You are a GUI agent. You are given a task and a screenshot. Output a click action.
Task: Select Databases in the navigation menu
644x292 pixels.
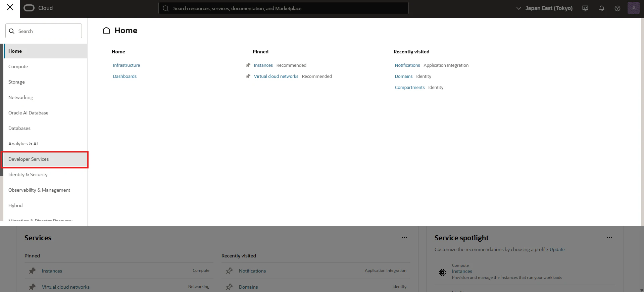coord(46,128)
